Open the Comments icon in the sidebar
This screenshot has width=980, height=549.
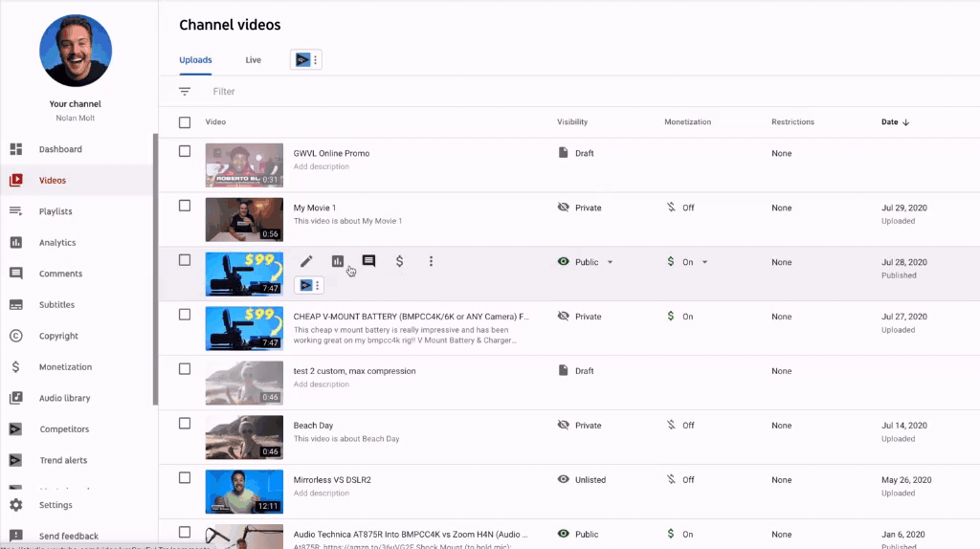16,274
